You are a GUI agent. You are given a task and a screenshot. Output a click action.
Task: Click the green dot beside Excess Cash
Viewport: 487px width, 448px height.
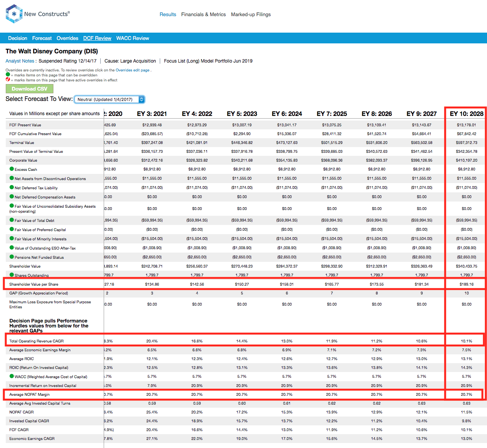tap(12, 169)
